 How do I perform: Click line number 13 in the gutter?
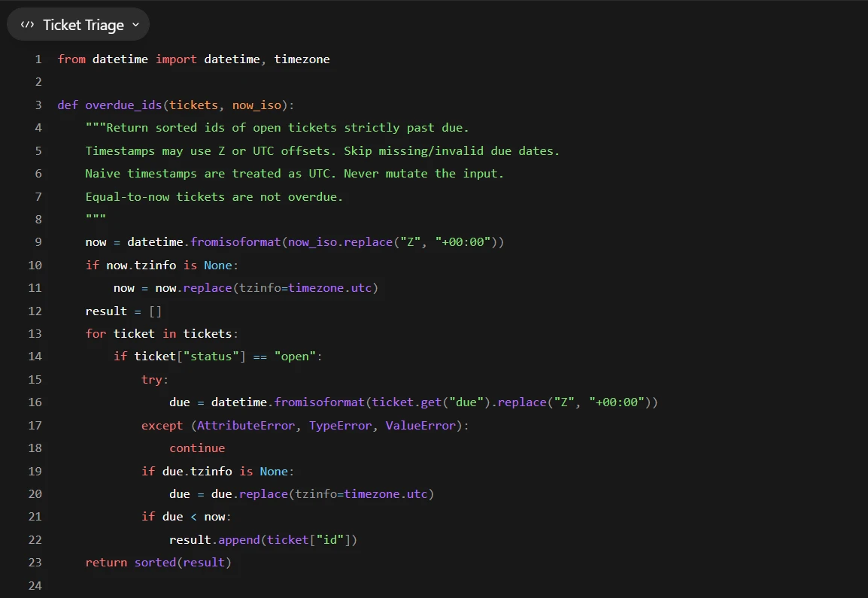pyautogui.click(x=35, y=334)
